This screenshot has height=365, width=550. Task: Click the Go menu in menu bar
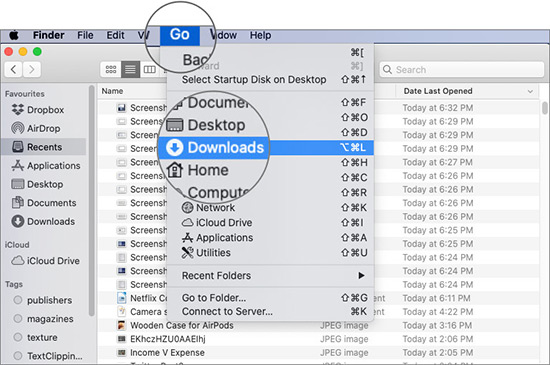180,35
